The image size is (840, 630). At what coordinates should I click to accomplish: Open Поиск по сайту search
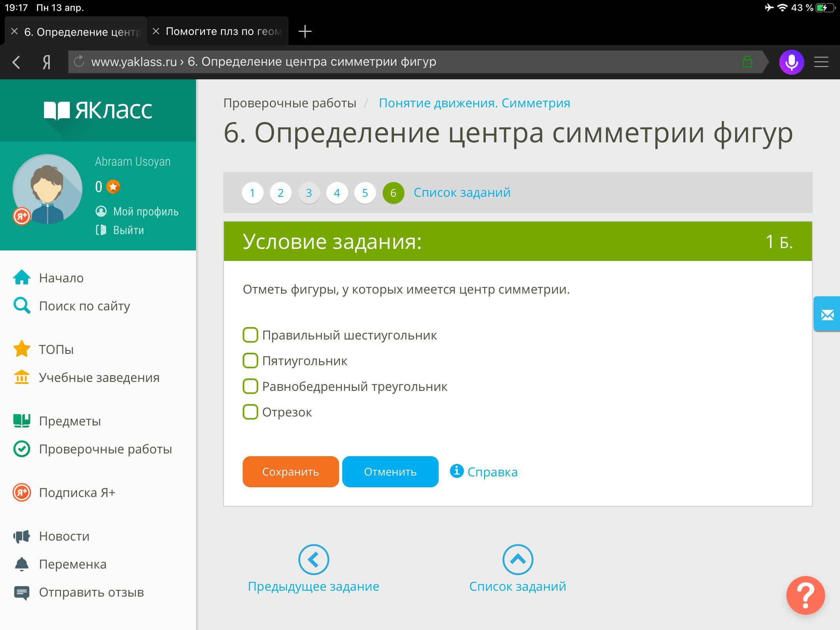[84, 306]
